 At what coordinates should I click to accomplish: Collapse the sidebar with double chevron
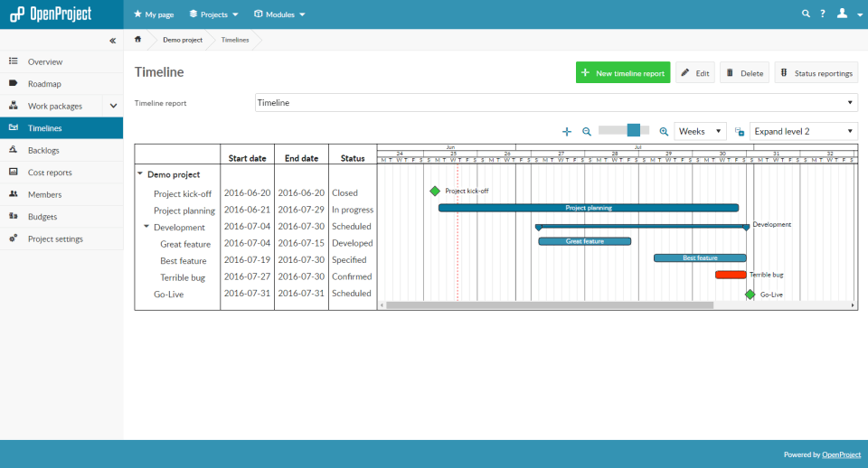(112, 41)
